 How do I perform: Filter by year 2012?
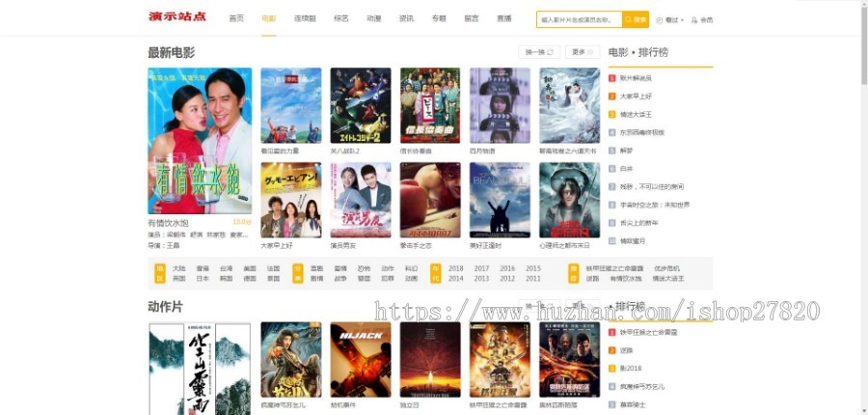[507, 279]
